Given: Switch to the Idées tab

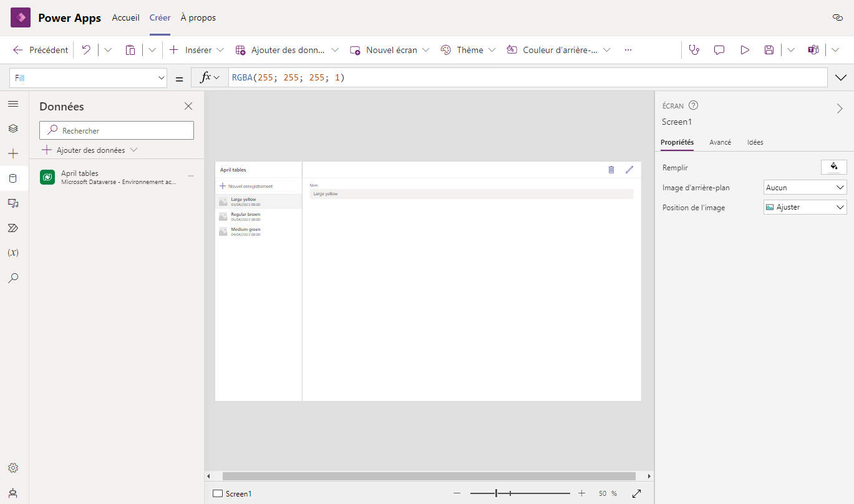Looking at the screenshot, I should pos(755,142).
